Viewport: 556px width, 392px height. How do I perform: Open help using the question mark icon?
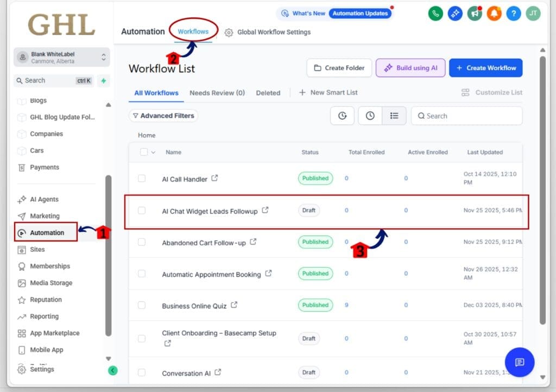(x=514, y=14)
